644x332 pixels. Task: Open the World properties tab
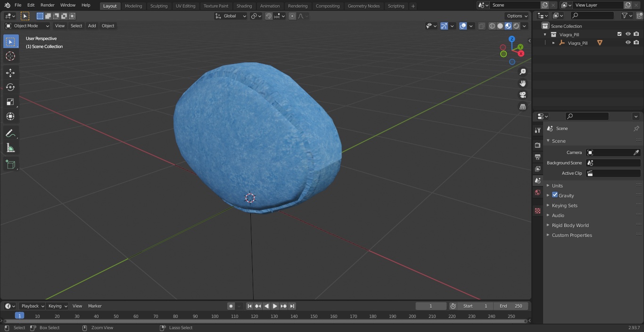click(537, 193)
